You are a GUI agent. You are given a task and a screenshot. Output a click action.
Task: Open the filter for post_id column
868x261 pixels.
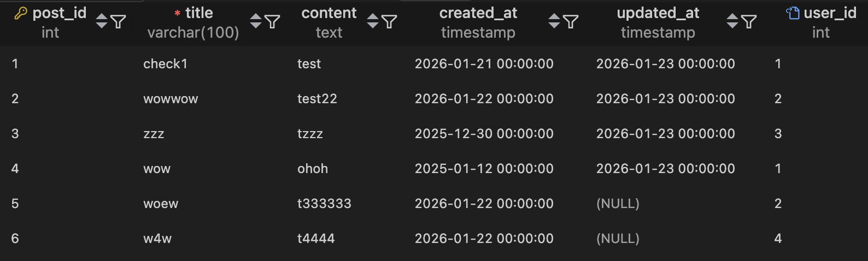tap(118, 21)
